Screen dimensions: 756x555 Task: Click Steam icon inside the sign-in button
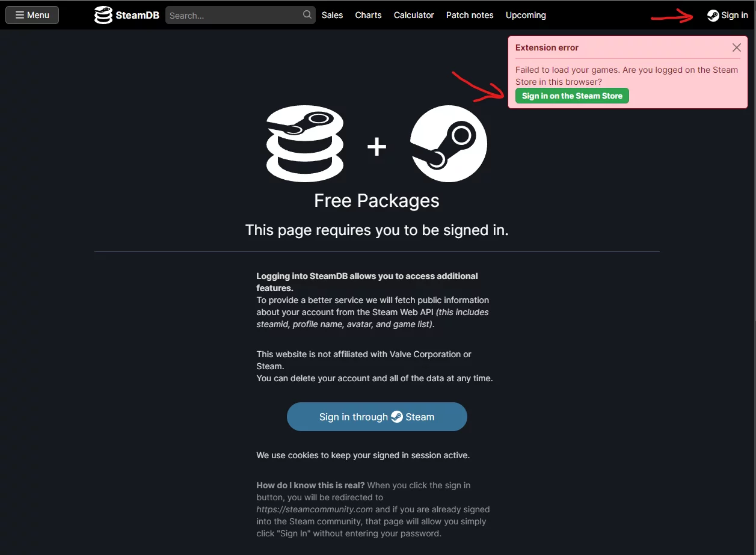pos(397,417)
